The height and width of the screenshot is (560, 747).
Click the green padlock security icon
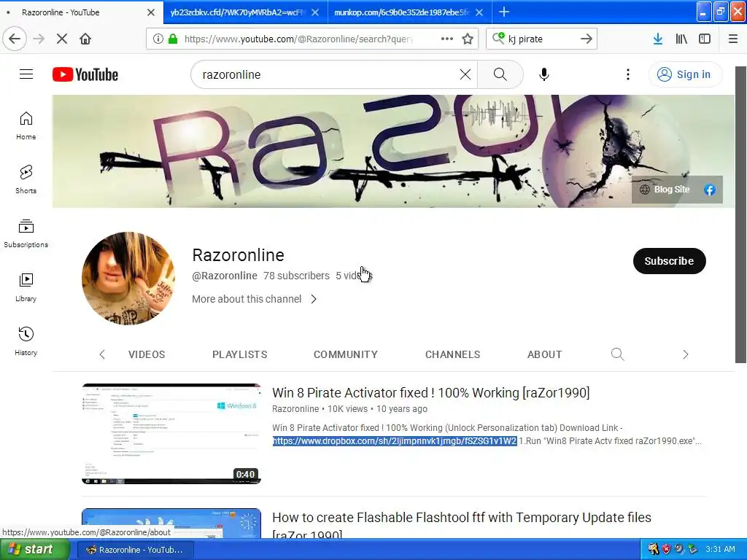click(173, 39)
